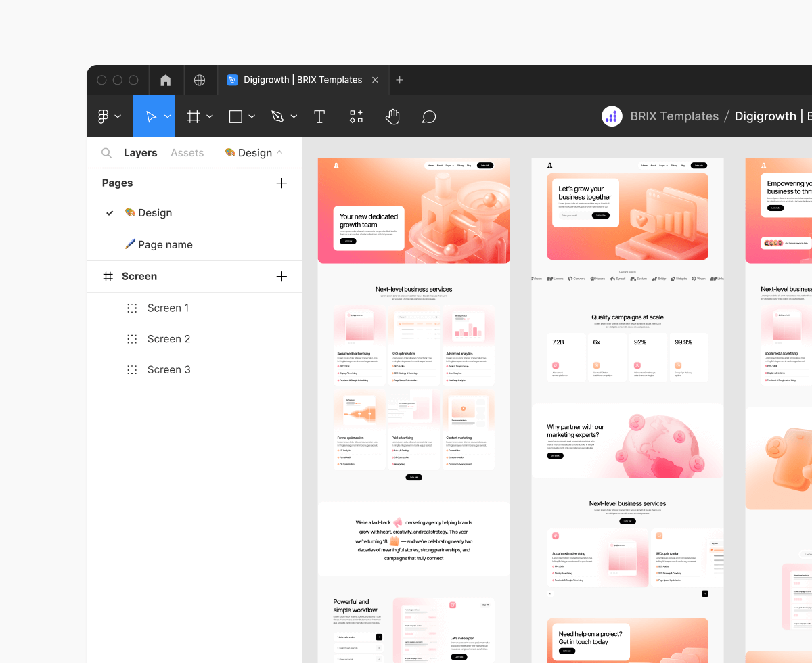Click the BRIX Templates team avatar
This screenshot has height=663, width=812.
tap(612, 116)
